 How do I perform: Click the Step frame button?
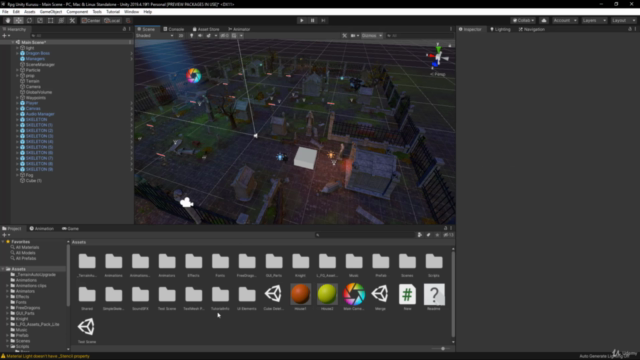pos(323,20)
